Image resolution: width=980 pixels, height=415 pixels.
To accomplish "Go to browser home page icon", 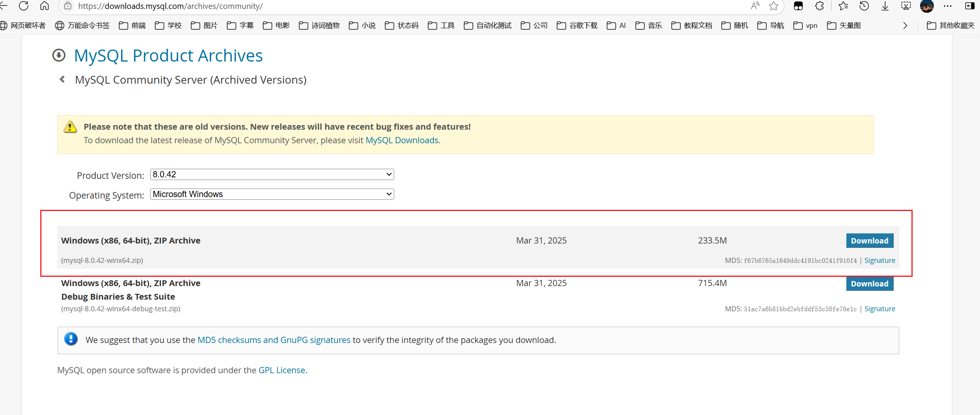I will [45, 6].
